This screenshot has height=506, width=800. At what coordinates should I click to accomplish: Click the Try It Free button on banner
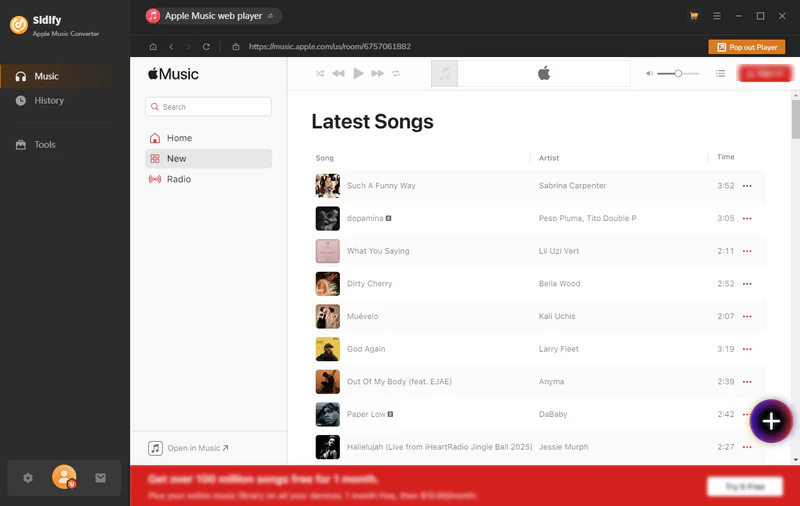[x=745, y=487]
